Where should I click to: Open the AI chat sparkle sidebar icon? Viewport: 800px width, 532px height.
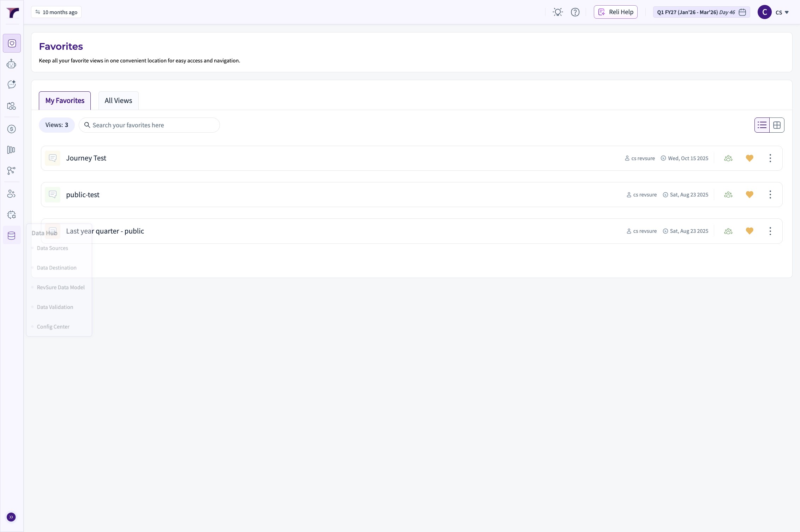coord(12,84)
